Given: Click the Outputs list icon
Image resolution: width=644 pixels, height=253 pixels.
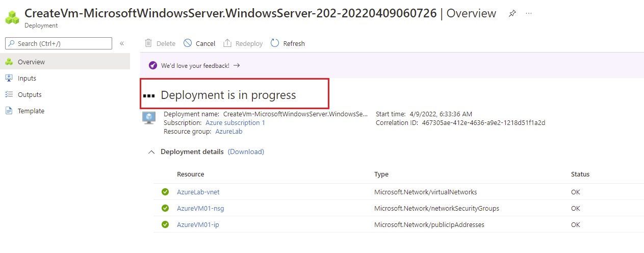Looking at the screenshot, I should 9,94.
